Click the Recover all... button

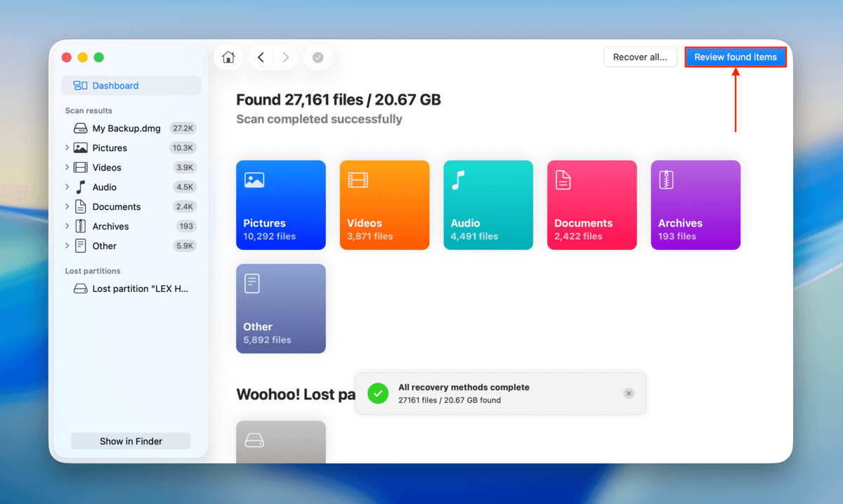pos(640,58)
